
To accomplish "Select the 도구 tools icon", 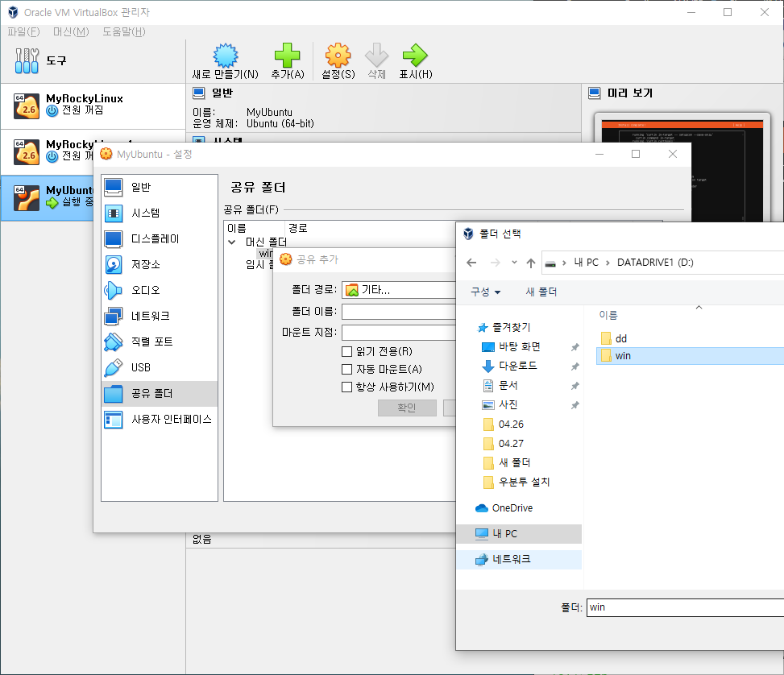I will (27, 61).
